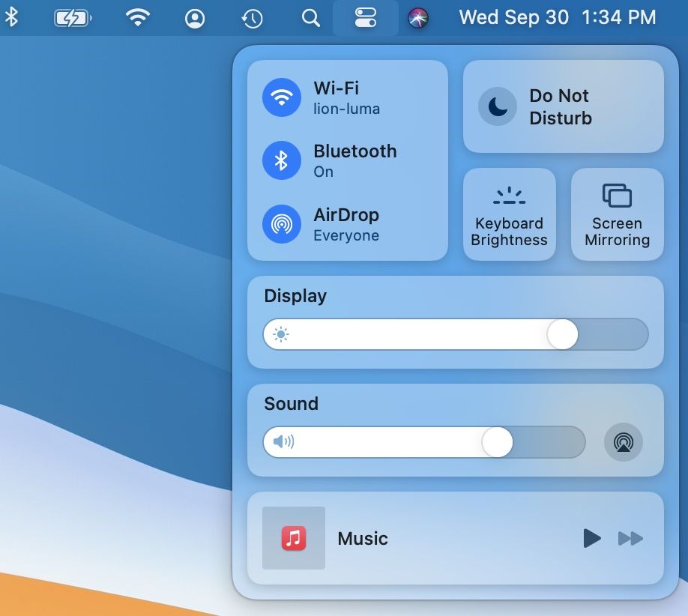Open Spotlight search from menu bar
This screenshot has width=688, height=616.
click(310, 17)
